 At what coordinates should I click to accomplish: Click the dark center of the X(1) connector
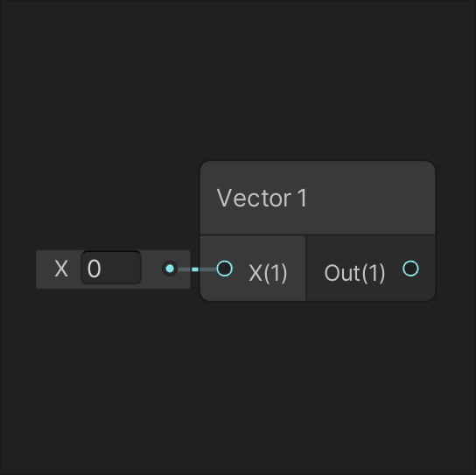(225, 269)
